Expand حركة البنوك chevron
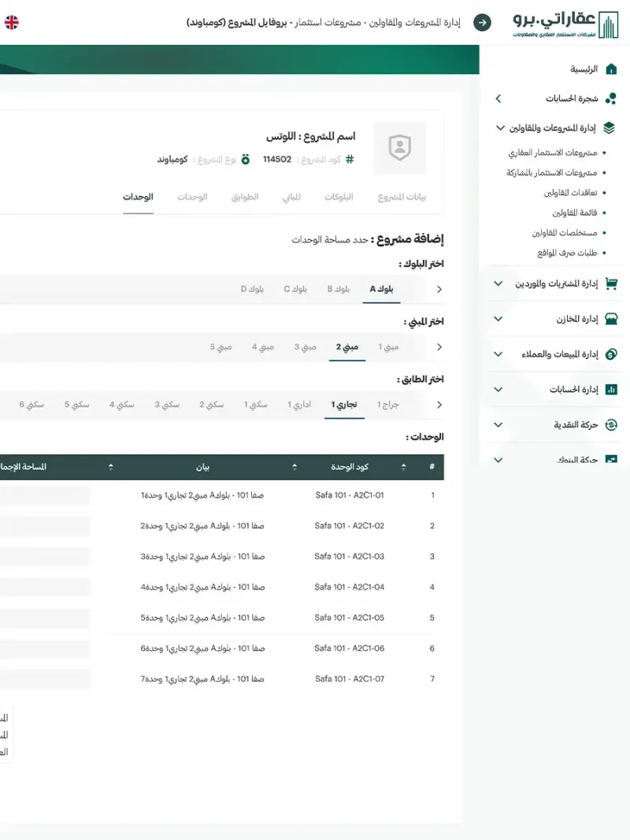The width and height of the screenshot is (630, 840). pyautogui.click(x=498, y=460)
